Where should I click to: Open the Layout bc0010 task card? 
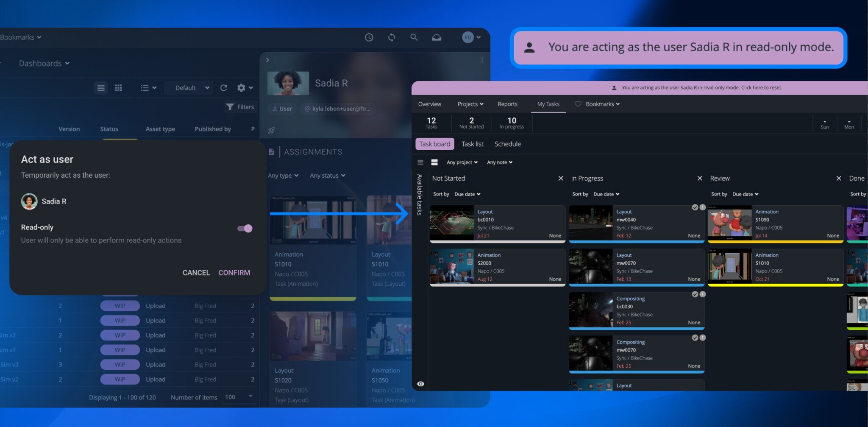498,224
